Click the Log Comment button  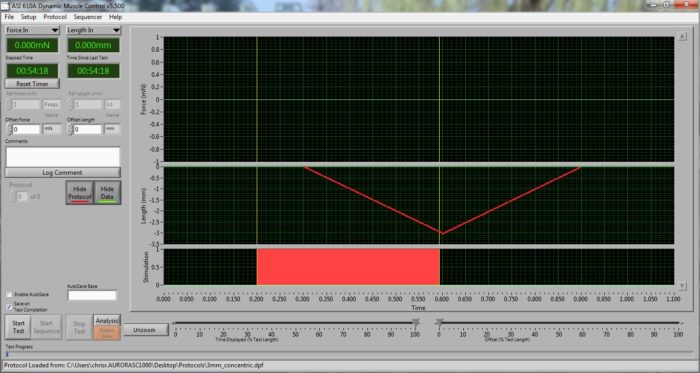pyautogui.click(x=62, y=173)
